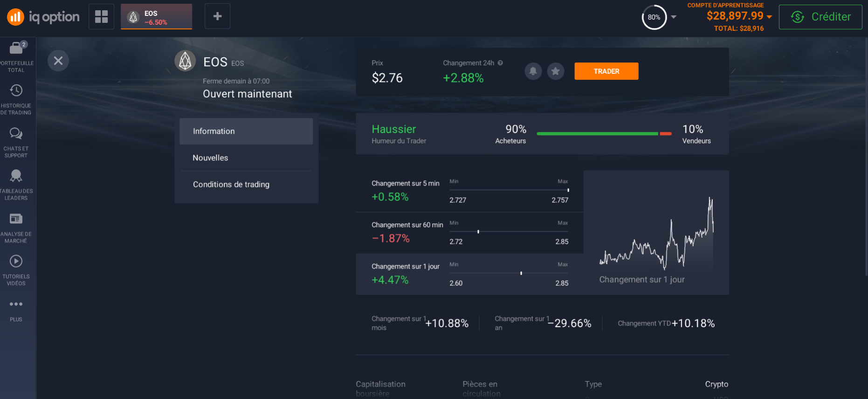Click the 90% Acheteurs value

coord(516,129)
